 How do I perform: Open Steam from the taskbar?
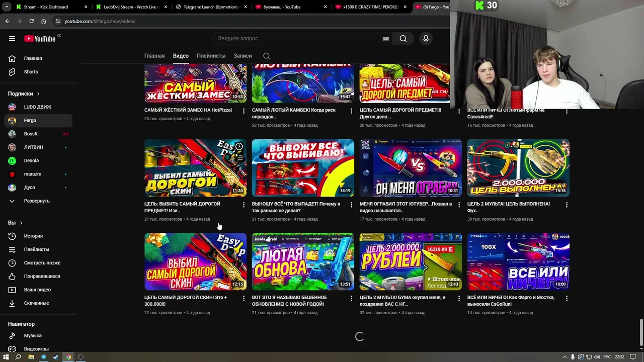pos(56,357)
